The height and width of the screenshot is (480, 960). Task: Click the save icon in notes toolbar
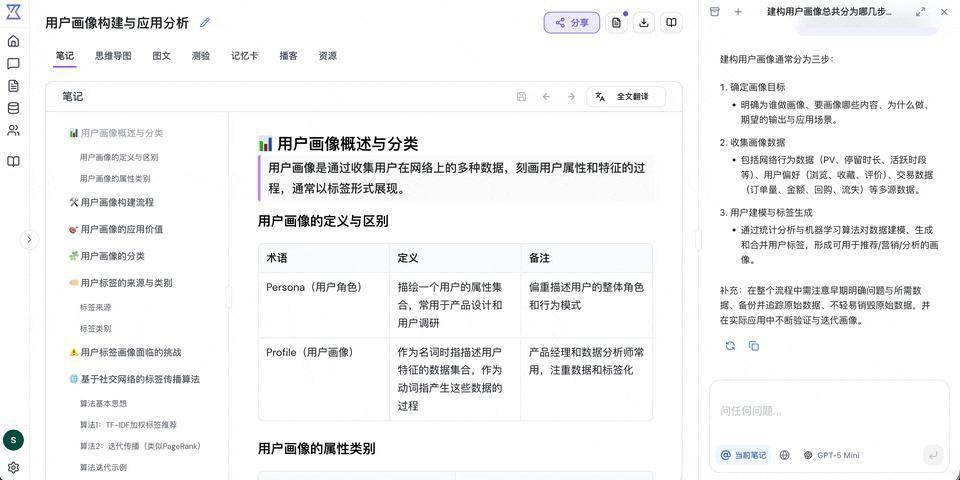tap(522, 97)
